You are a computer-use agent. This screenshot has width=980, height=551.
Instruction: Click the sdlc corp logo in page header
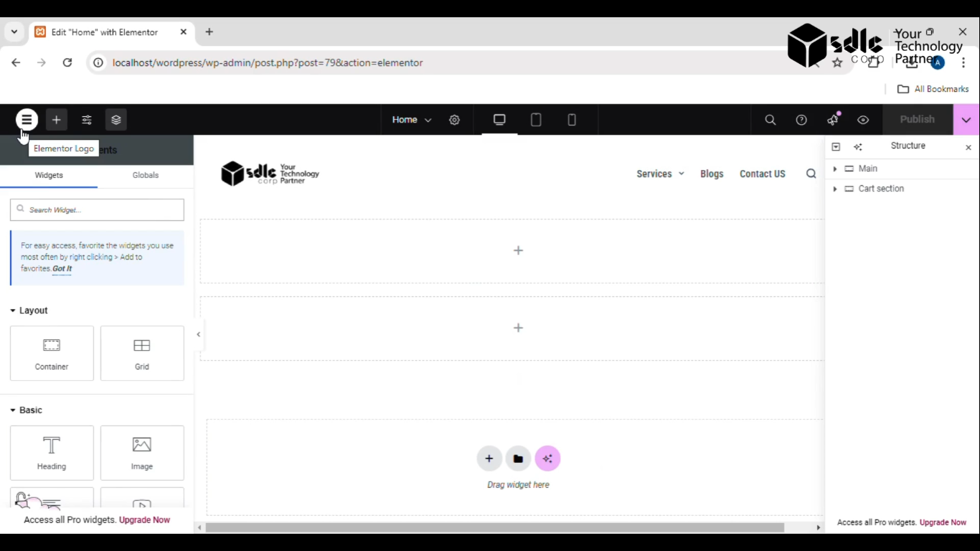click(270, 174)
